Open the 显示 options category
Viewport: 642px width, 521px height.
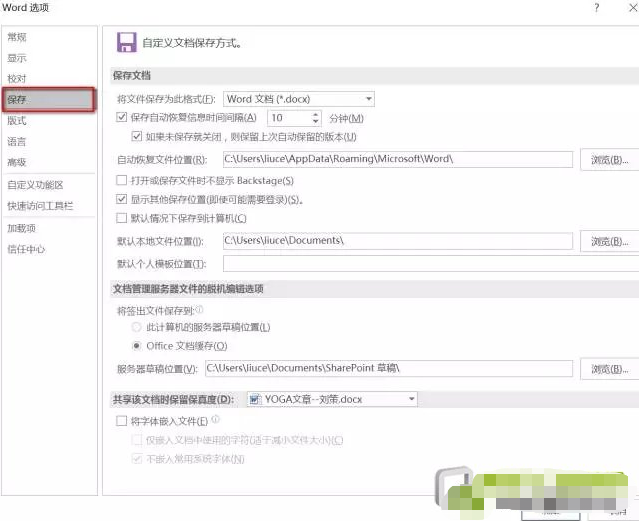click(17, 58)
